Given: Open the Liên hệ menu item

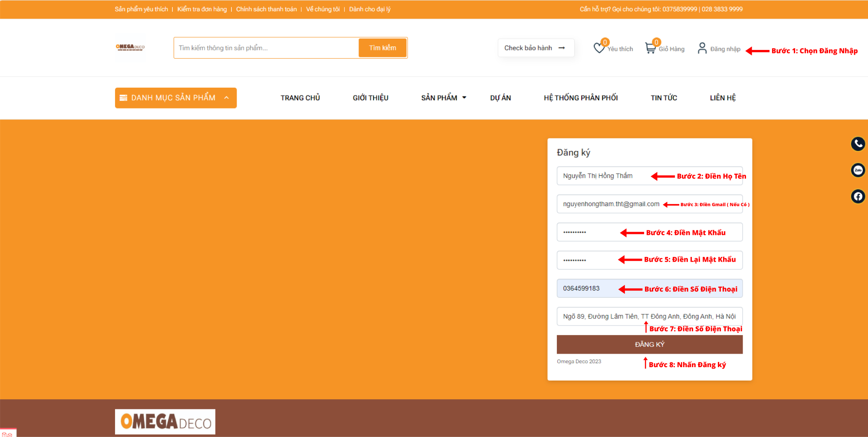Looking at the screenshot, I should [723, 98].
